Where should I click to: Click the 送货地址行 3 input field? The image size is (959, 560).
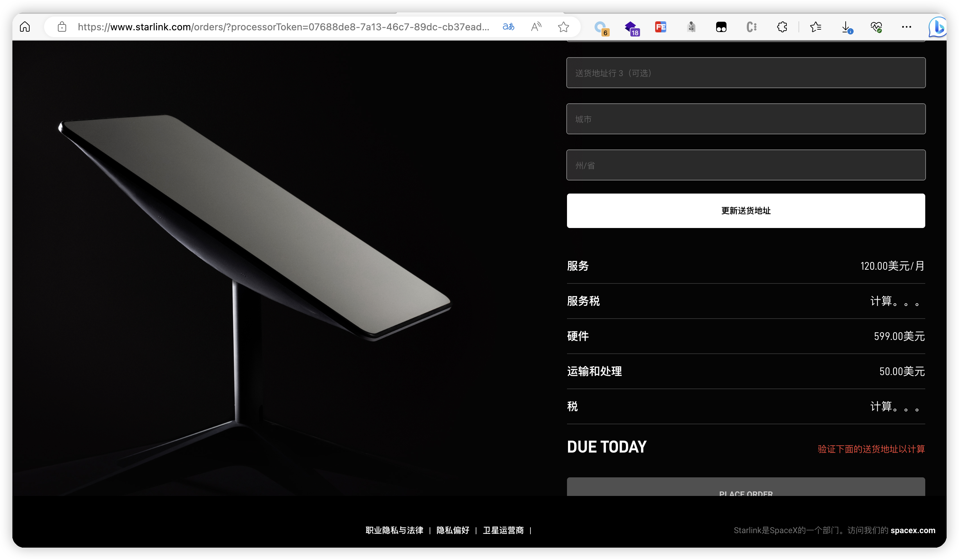click(745, 73)
